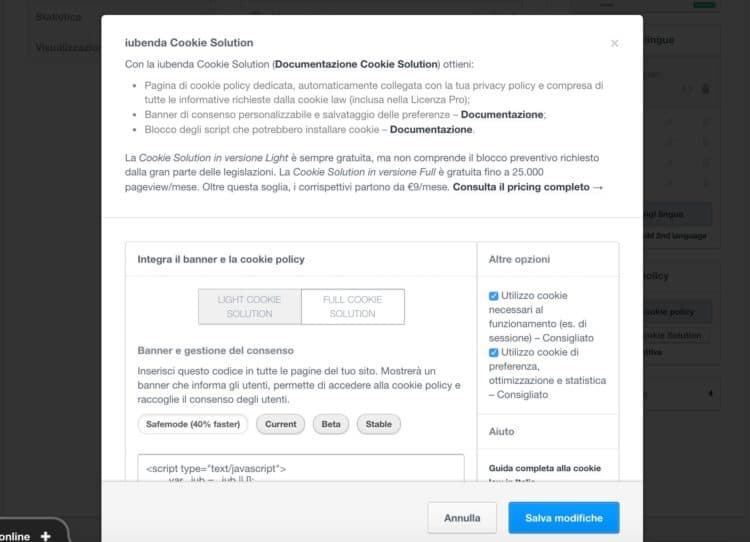Choose the Beta version pill
The height and width of the screenshot is (542, 750).
click(331, 424)
